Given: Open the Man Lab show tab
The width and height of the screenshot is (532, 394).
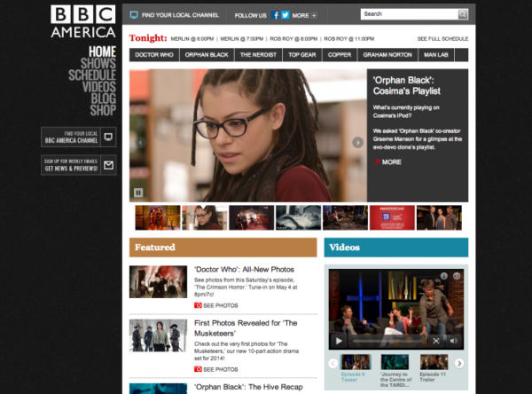Looking at the screenshot, I should point(436,55).
